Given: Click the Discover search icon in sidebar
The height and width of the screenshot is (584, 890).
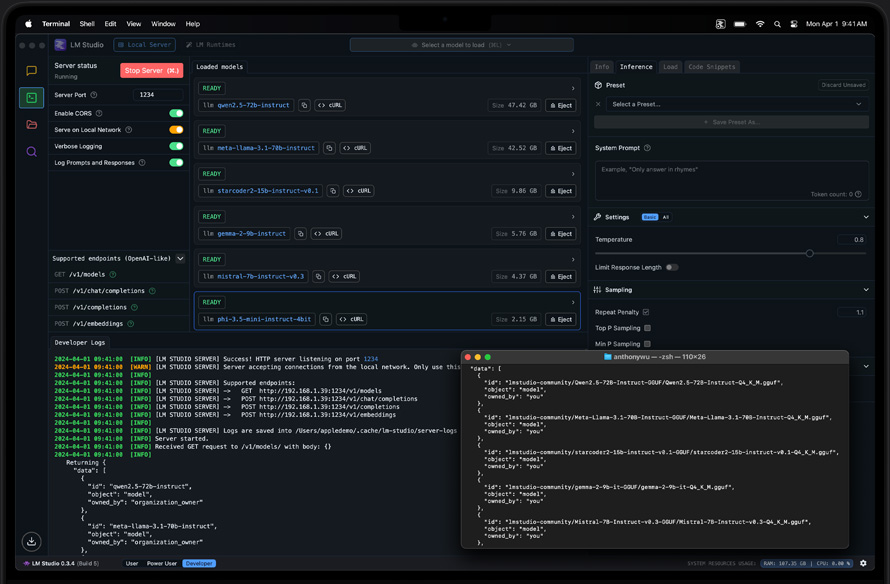Looking at the screenshot, I should tap(31, 148).
